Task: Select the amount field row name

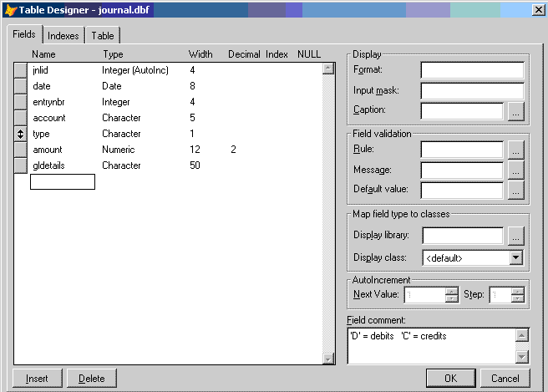Action: click(48, 150)
